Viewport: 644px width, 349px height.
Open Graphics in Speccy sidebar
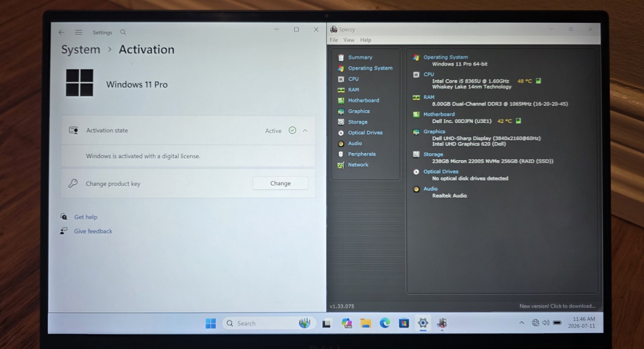pyautogui.click(x=359, y=112)
